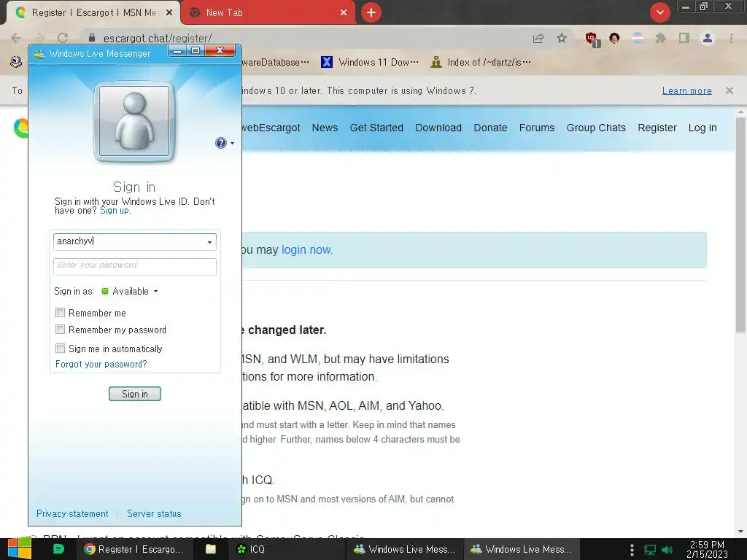Click the Windows 11 Download bookmark
Image resolution: width=747 pixels, height=560 pixels.
pos(370,63)
